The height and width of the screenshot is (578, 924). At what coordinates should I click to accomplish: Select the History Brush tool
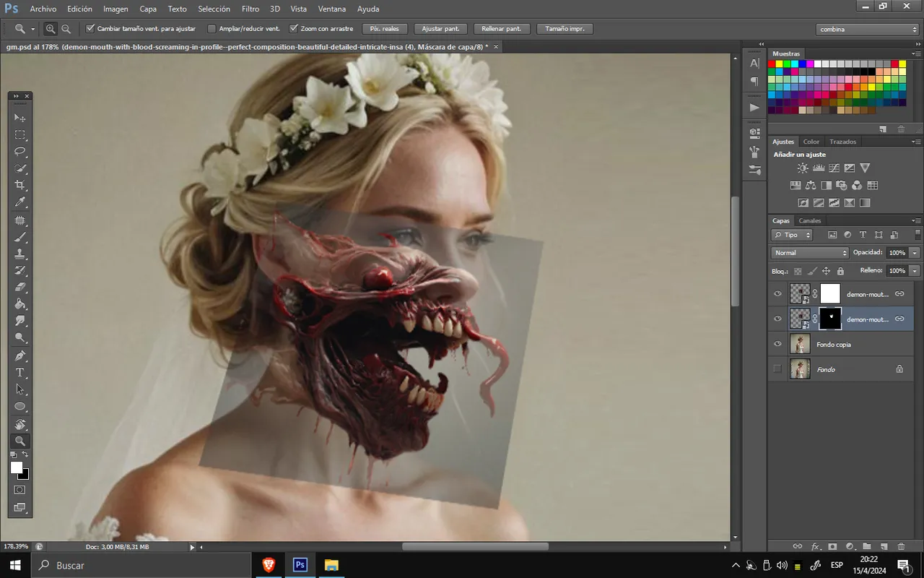(x=20, y=271)
